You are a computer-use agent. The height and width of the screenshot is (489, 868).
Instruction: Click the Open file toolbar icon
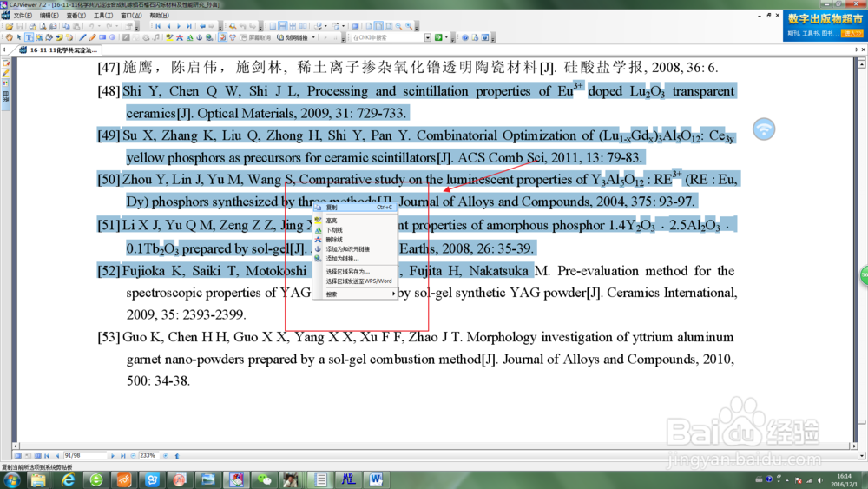click(10, 26)
